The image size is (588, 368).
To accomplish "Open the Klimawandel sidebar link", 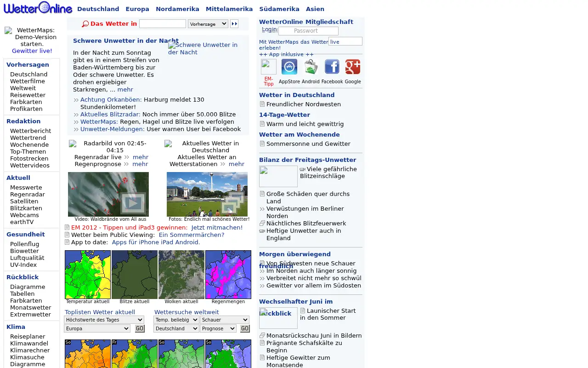I will pyautogui.click(x=29, y=344).
